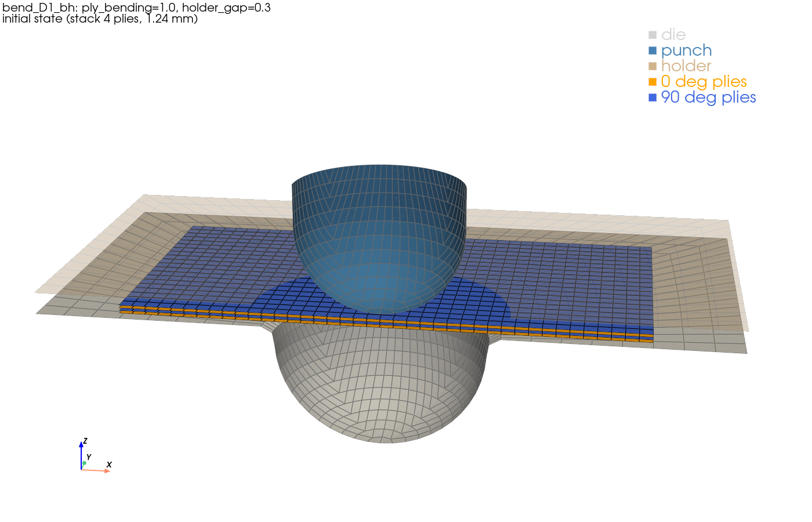Click the gray die legend swatch
The image size is (812, 522).
652,35
